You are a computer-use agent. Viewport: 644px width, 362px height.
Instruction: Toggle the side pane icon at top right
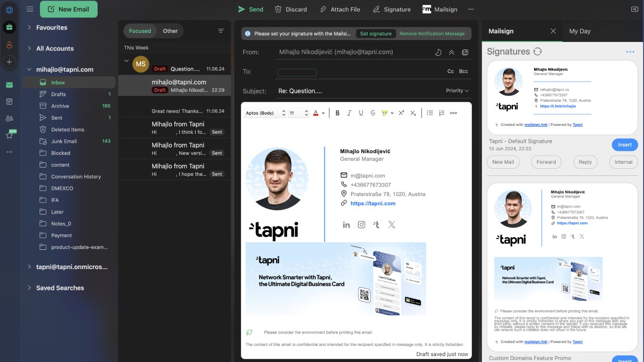point(635,9)
